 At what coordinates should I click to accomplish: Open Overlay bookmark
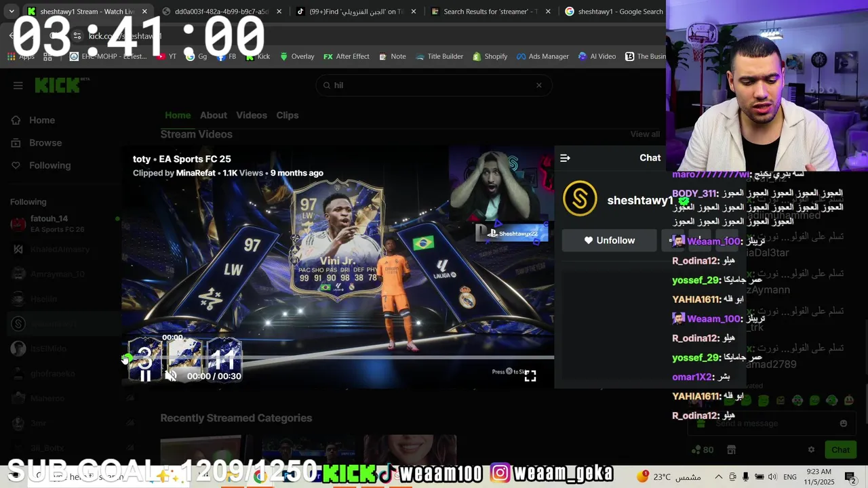click(297, 56)
